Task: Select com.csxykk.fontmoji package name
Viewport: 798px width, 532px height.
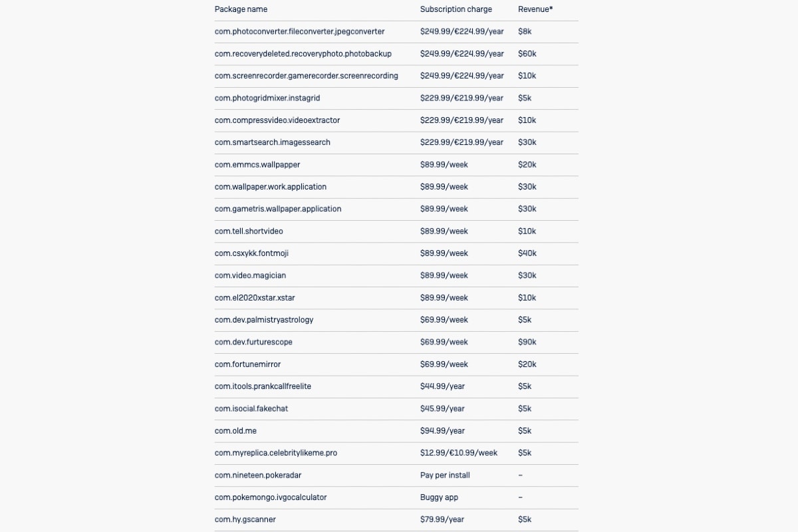Action: (251, 253)
